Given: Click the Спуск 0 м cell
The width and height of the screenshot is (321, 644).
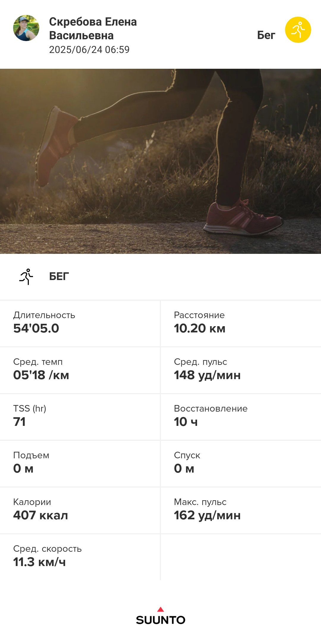Looking at the screenshot, I should pos(241,464).
